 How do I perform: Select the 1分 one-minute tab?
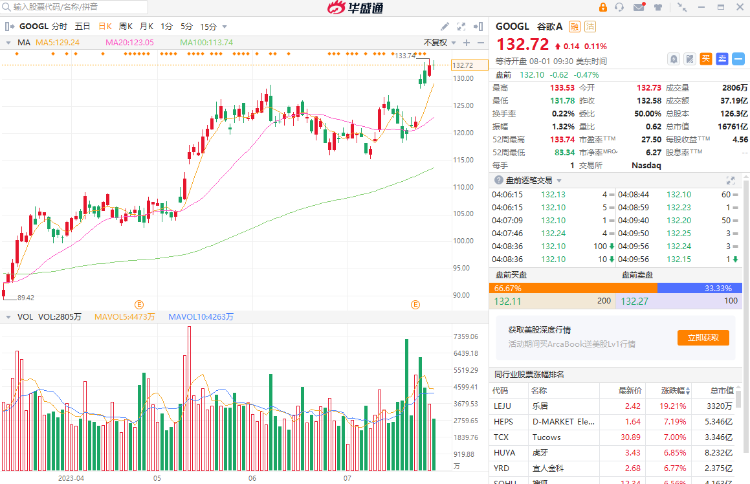coord(166,26)
